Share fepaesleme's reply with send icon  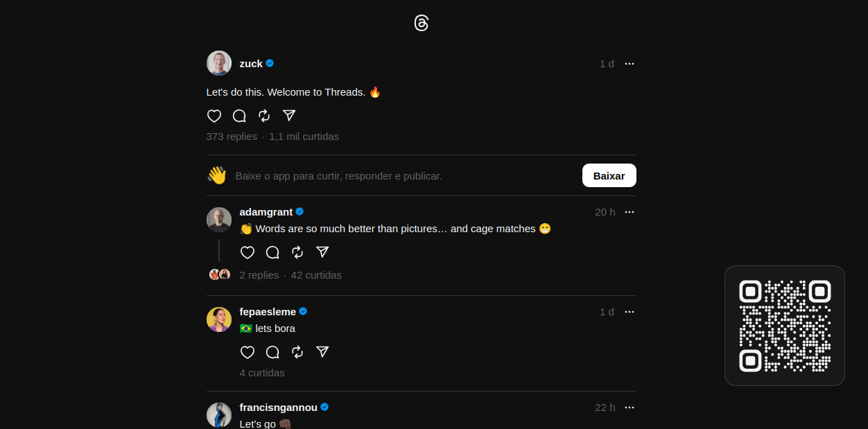(322, 352)
